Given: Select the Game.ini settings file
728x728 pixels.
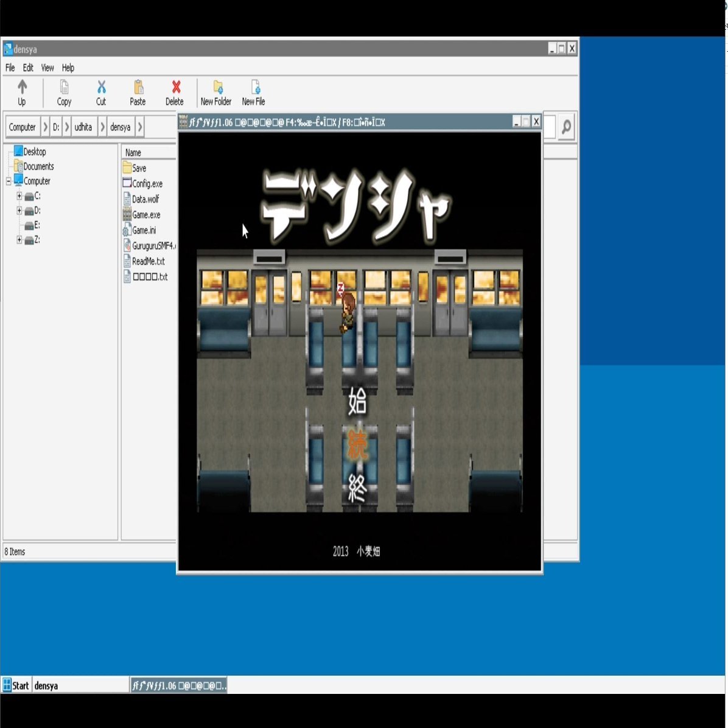Looking at the screenshot, I should point(139,230).
